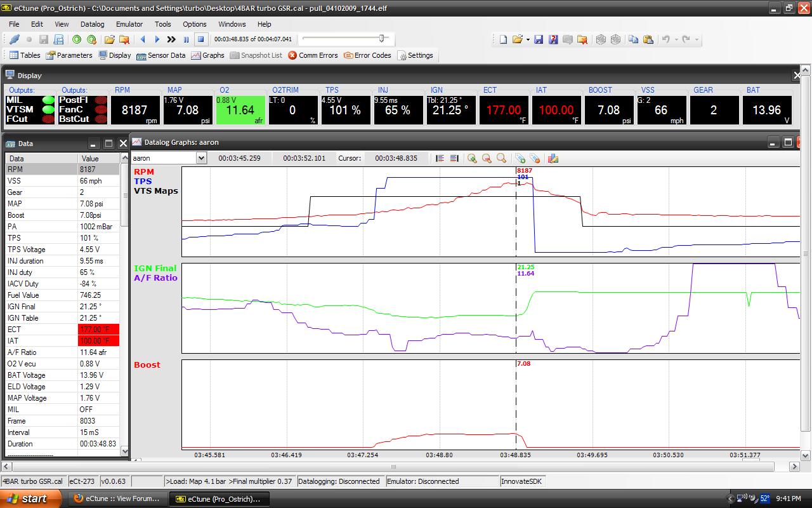
Task: Click the 52° weather tray icon
Action: (x=764, y=498)
